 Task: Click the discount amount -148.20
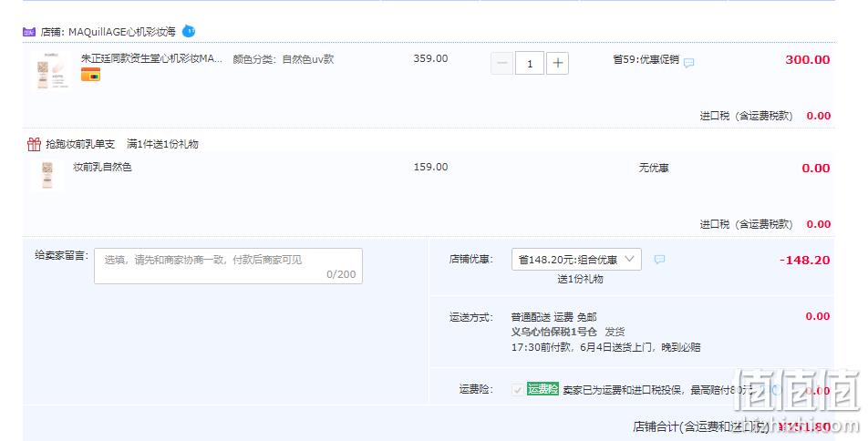click(x=805, y=260)
